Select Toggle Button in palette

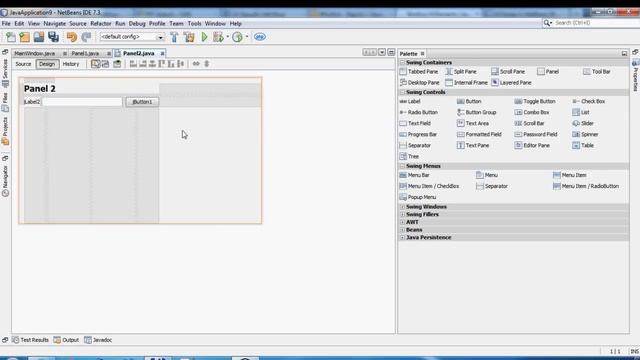[x=535, y=101]
